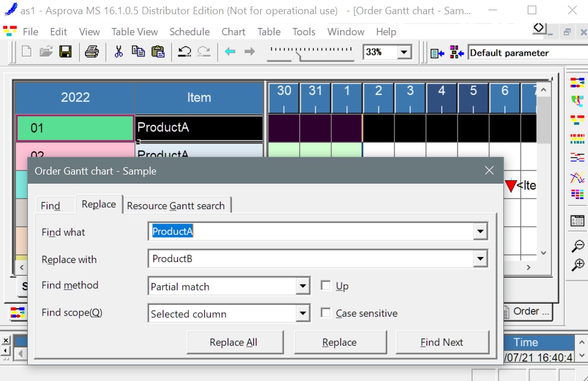Click the gray right arrow icon
This screenshot has height=381, width=588.
tap(250, 51)
